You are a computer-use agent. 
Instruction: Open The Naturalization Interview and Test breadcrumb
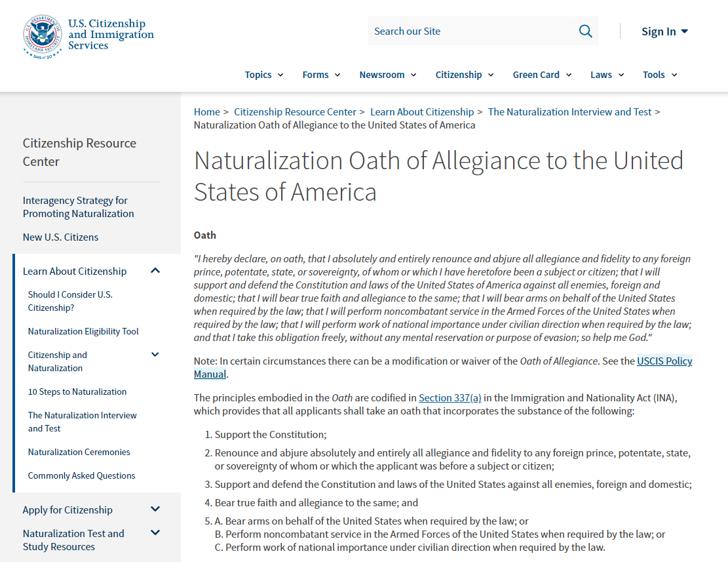569,112
